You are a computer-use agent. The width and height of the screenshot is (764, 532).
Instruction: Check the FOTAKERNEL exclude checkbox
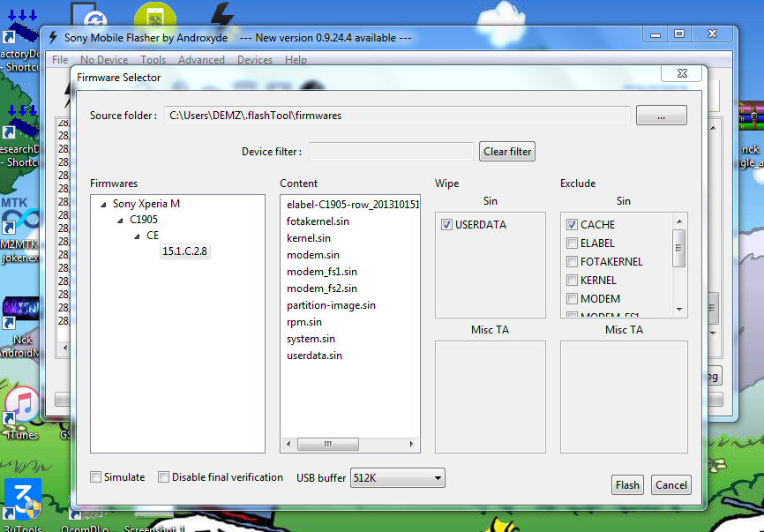(x=572, y=262)
